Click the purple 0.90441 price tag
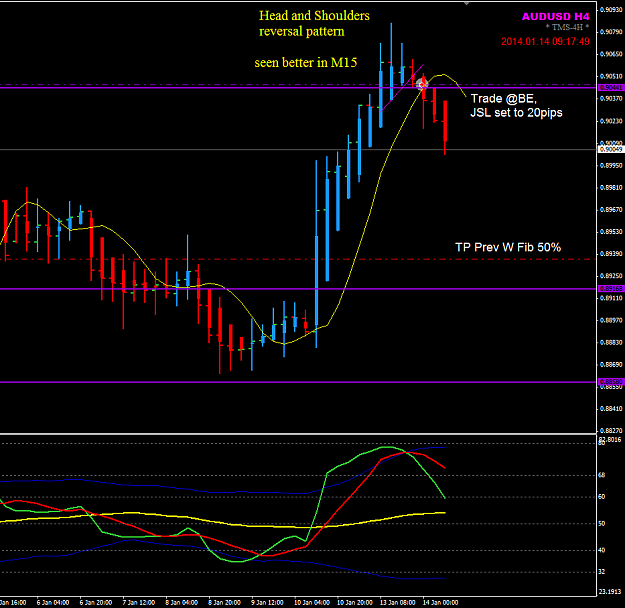 pyautogui.click(x=611, y=87)
